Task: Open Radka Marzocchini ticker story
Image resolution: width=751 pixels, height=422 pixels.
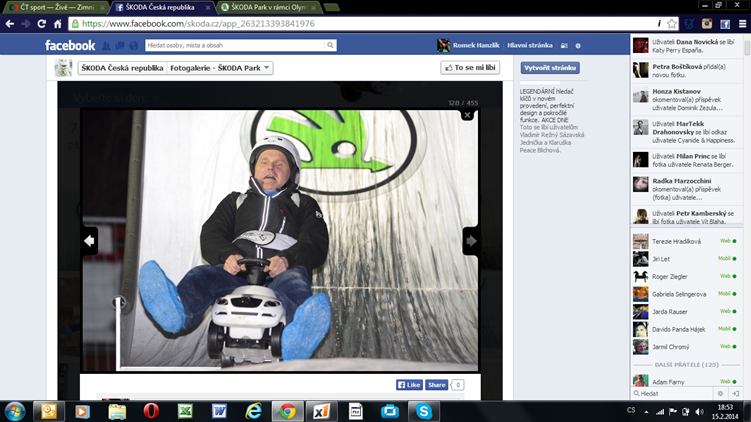Action: point(687,189)
